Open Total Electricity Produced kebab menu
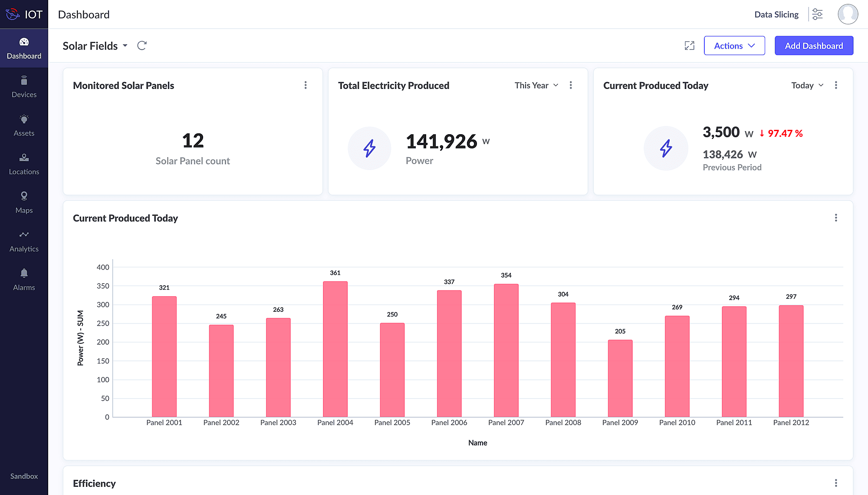868x495 pixels. pyautogui.click(x=571, y=85)
